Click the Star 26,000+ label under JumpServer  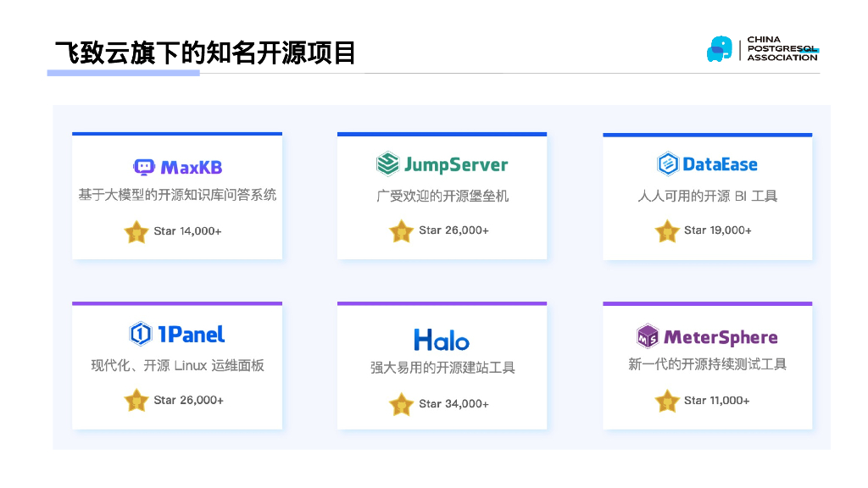coord(454,230)
